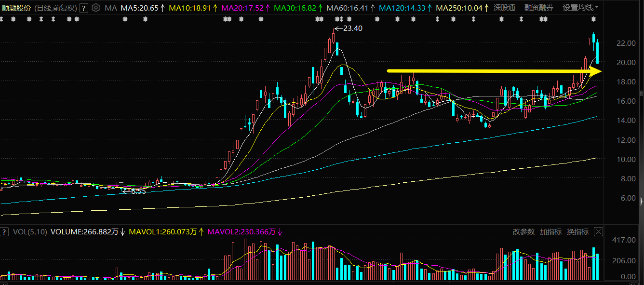Click the question mark help icon beside 前复权

click(83, 8)
